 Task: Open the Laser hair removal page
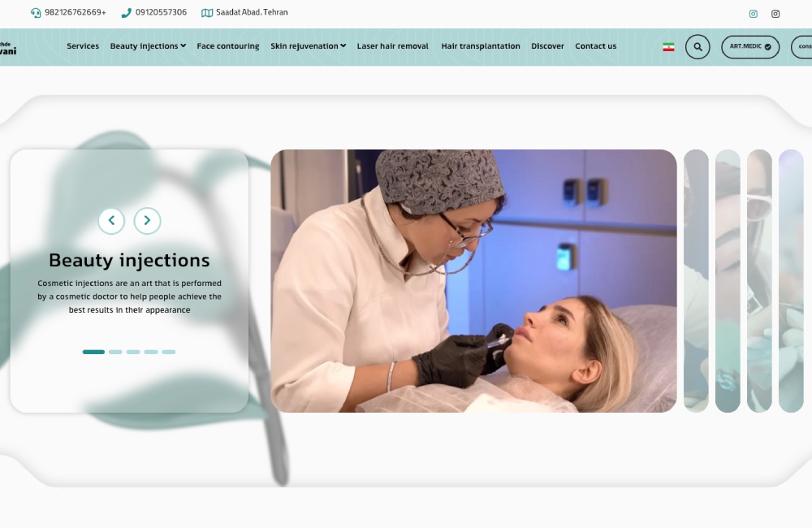(392, 46)
